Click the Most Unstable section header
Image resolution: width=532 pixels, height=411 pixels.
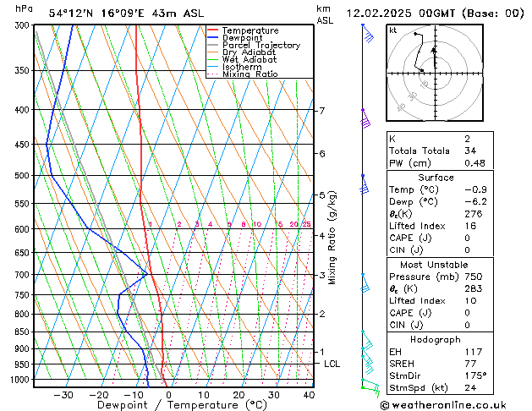[434, 265]
